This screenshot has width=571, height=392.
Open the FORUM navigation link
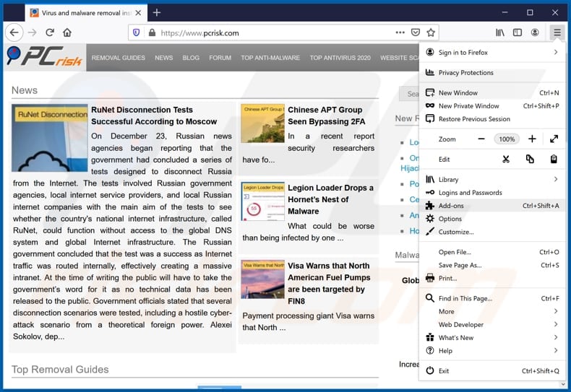click(x=220, y=58)
